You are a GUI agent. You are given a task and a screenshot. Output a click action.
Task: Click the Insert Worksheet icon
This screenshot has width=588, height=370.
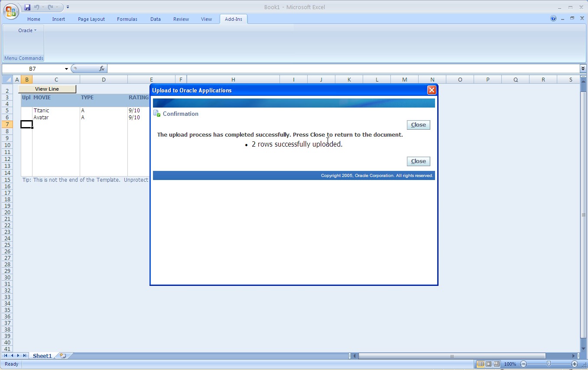click(x=63, y=356)
